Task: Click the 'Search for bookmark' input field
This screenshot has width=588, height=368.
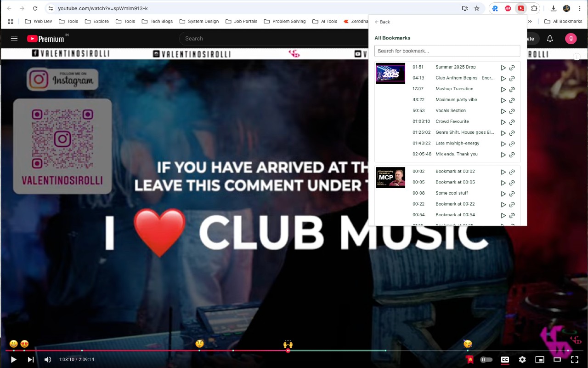Action: click(447, 51)
